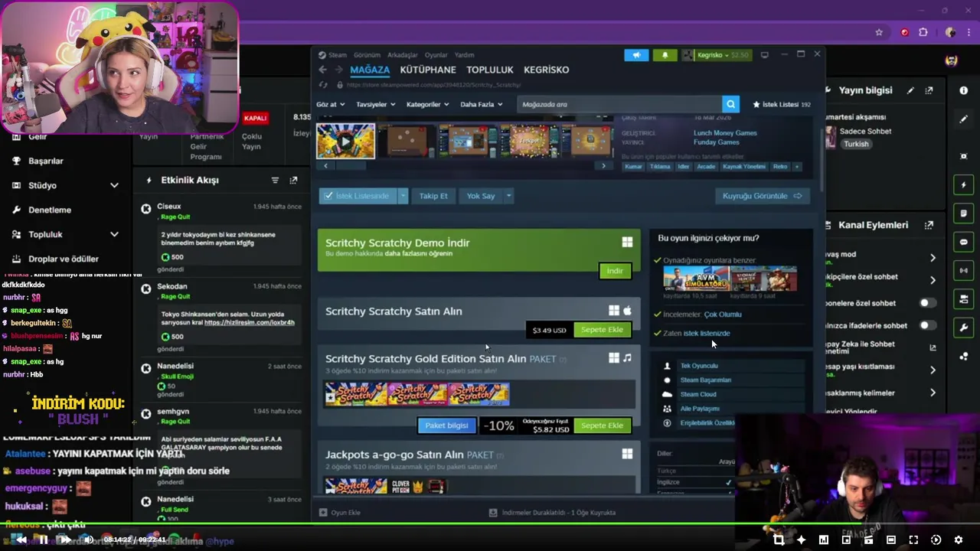Reload the Steam store page
980x551 pixels.
[323, 85]
